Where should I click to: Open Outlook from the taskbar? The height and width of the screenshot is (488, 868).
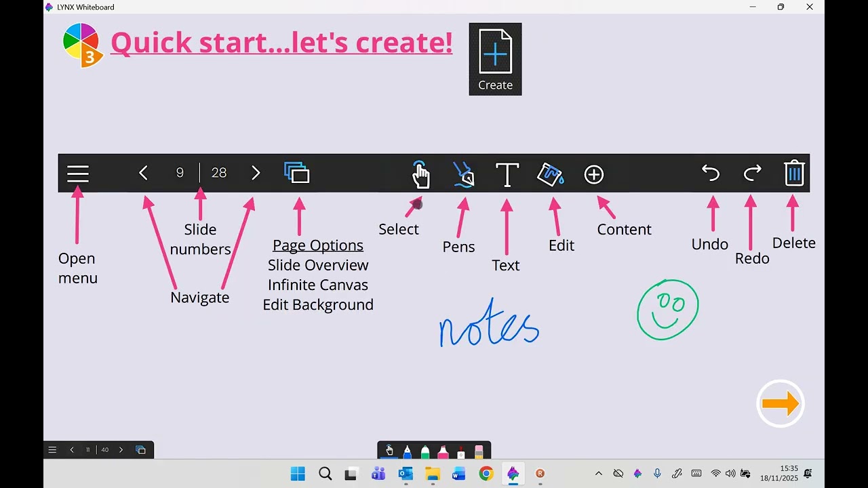tap(406, 474)
